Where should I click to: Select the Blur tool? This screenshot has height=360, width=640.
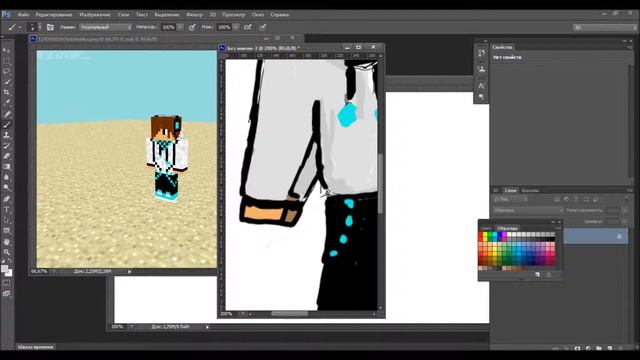pos(7,178)
